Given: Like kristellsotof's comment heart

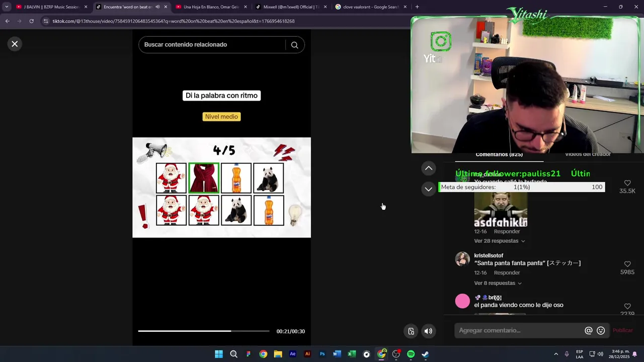Looking at the screenshot, I should pos(627,264).
